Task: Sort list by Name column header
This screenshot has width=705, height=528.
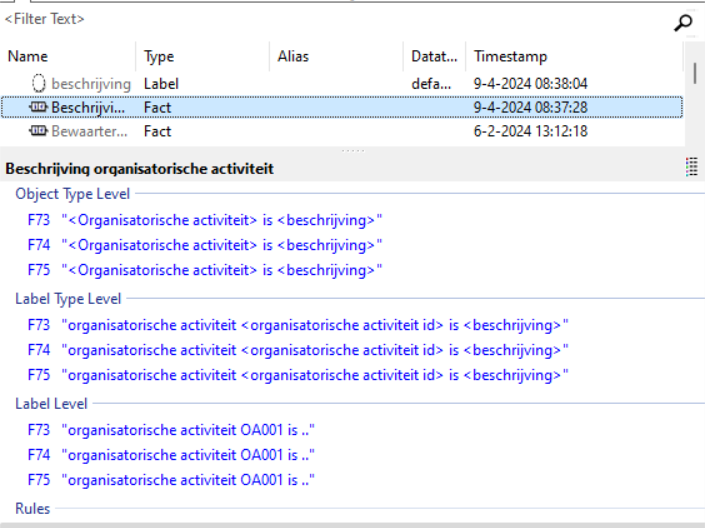Action: 28,57
